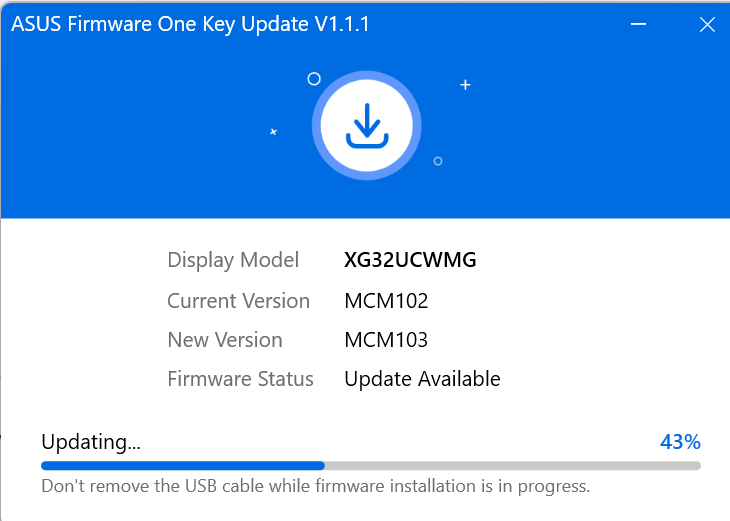Viewport: 730px width, 521px height.
Task: Click the Display Model label
Action: (233, 261)
